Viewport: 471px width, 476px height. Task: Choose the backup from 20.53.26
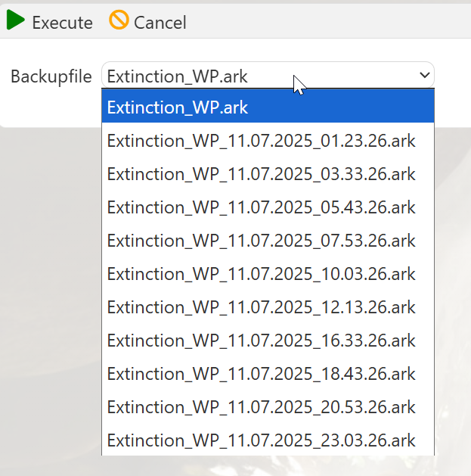coord(268,407)
